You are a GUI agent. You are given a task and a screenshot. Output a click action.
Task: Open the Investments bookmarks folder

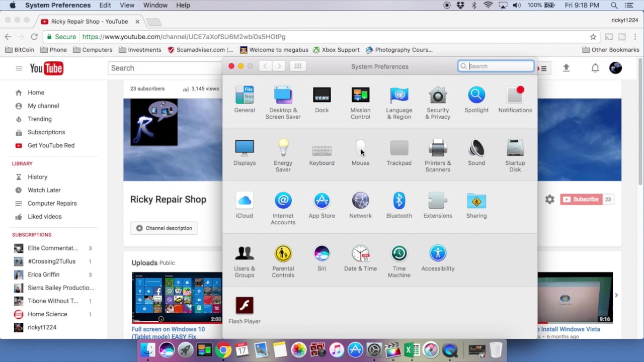(x=140, y=50)
